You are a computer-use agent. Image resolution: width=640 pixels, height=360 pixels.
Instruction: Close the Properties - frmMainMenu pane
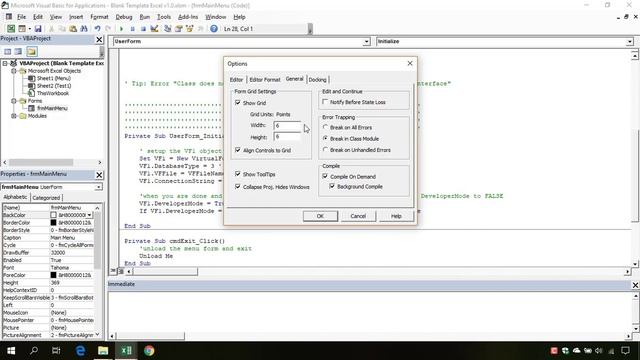pos(99,175)
